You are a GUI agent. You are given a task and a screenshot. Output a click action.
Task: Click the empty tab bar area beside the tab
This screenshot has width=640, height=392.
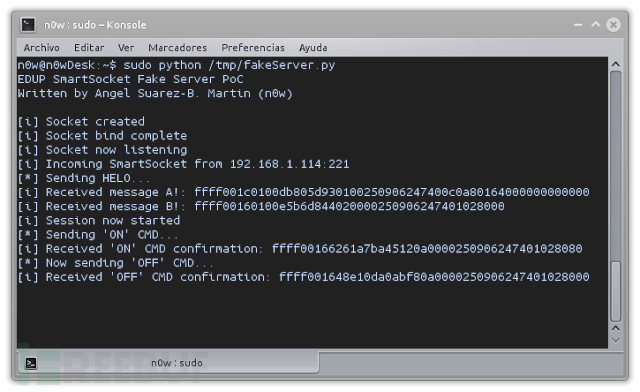471,363
